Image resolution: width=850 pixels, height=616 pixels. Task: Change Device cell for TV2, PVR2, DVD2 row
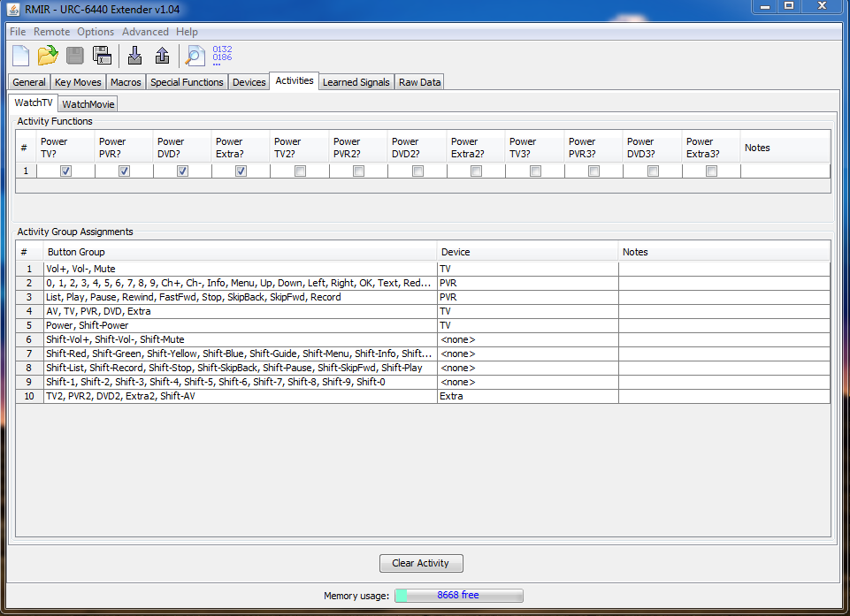[527, 396]
